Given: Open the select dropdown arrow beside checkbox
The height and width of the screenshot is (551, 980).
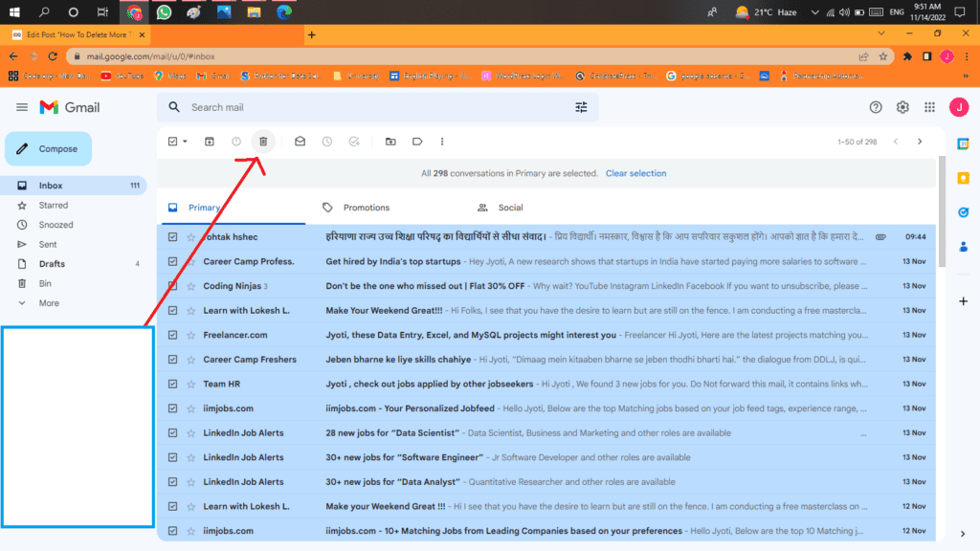Looking at the screenshot, I should (185, 142).
